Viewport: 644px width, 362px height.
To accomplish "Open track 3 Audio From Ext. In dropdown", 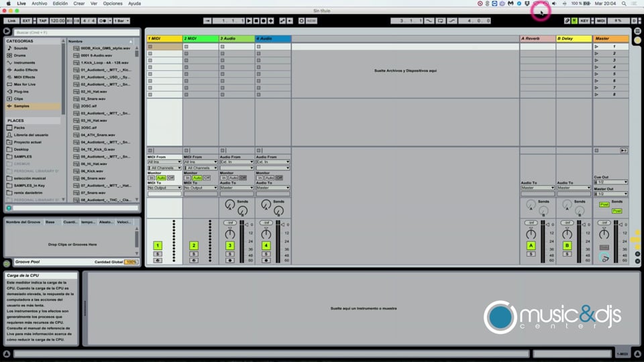I will pyautogui.click(x=237, y=162).
